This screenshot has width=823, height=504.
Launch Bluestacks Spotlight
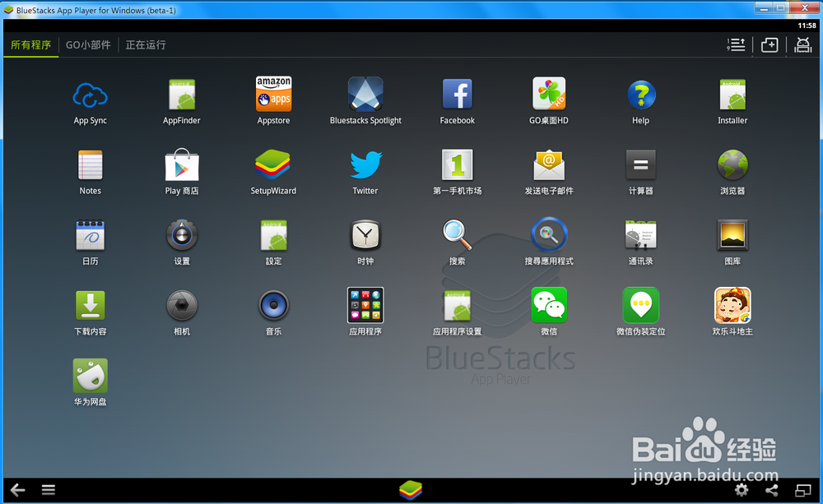coord(365,95)
